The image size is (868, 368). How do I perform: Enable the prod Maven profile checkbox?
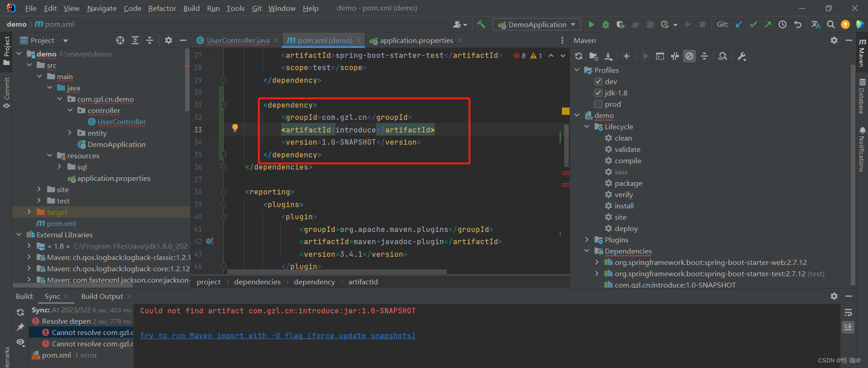click(598, 104)
